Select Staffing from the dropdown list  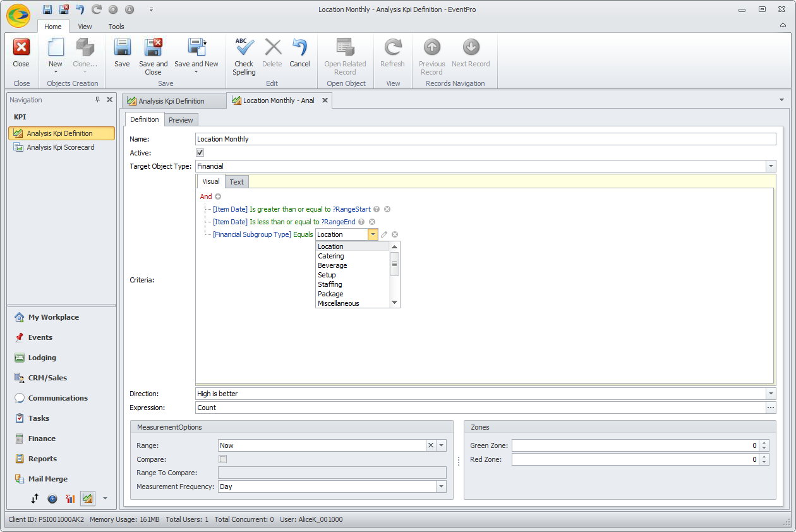pyautogui.click(x=353, y=284)
